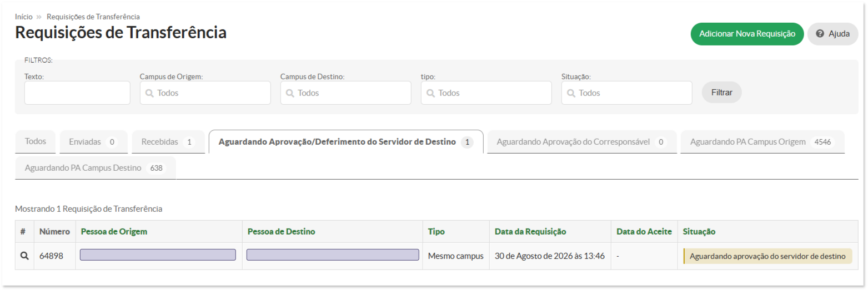Click search icon in tipo filter
This screenshot has height=290, width=868.
[430, 93]
